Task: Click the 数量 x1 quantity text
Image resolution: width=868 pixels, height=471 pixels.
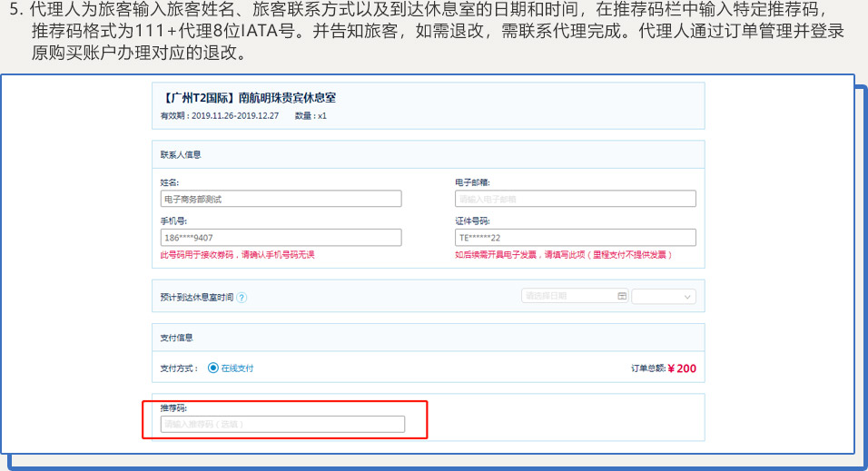Action: (311, 116)
